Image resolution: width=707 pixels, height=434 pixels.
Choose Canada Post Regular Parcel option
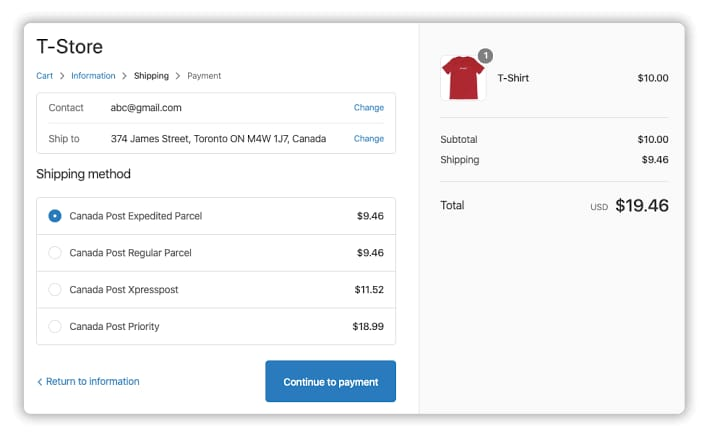[x=55, y=253]
